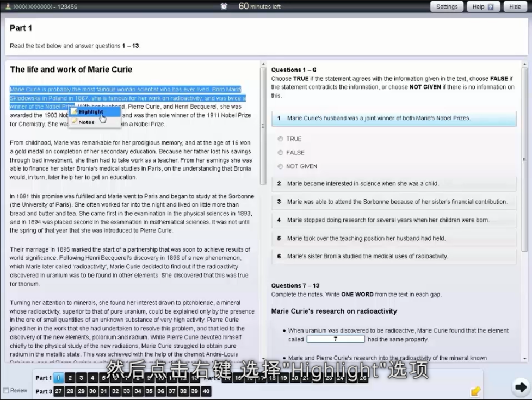
Task: Jump to question 36 in the navigator
Action: [x=160, y=391]
